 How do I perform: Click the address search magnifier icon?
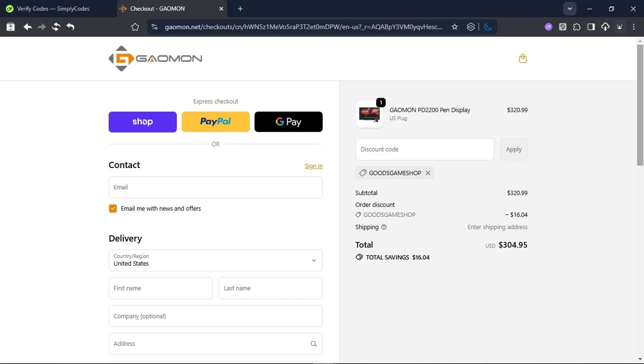pos(313,344)
